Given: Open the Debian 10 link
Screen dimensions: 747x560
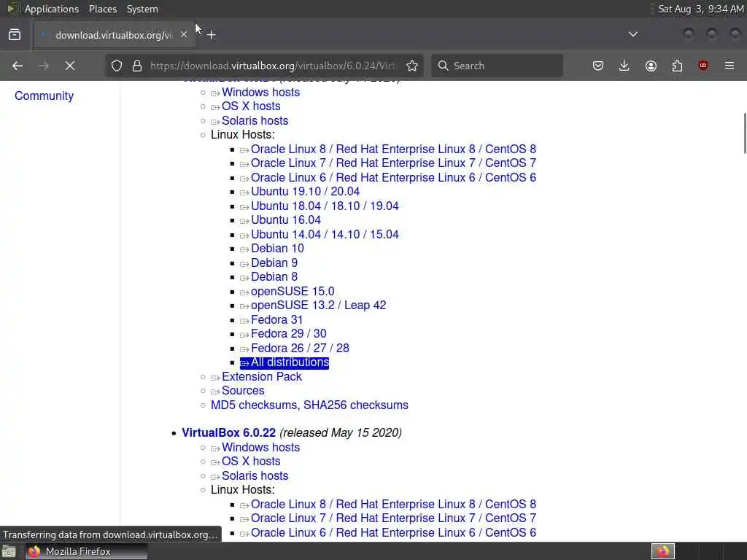Looking at the screenshot, I should coord(277,249).
